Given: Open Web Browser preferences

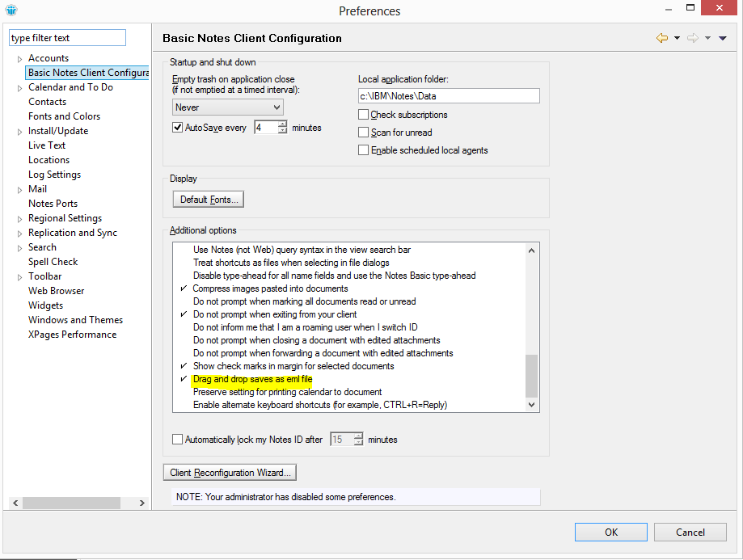Looking at the screenshot, I should click(57, 291).
